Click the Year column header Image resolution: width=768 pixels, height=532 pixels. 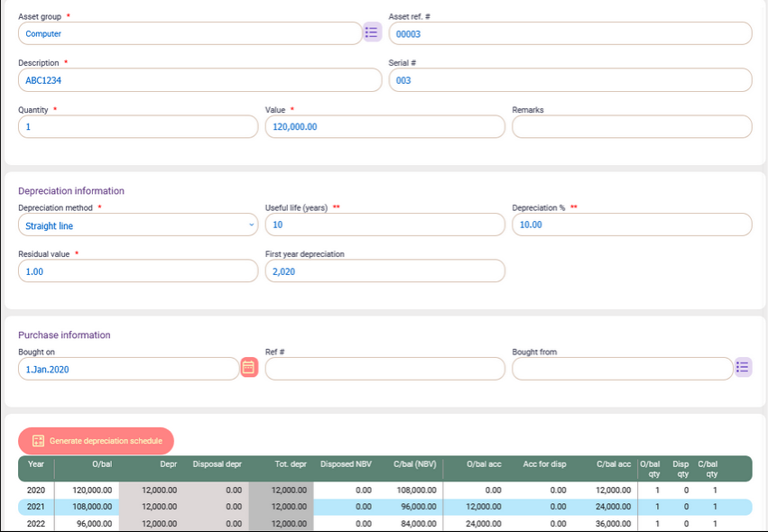click(x=36, y=464)
